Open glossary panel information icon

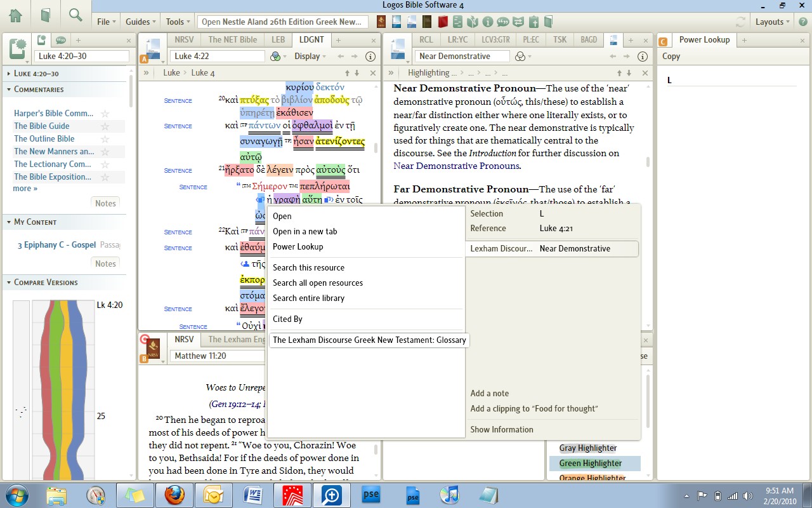coord(641,56)
